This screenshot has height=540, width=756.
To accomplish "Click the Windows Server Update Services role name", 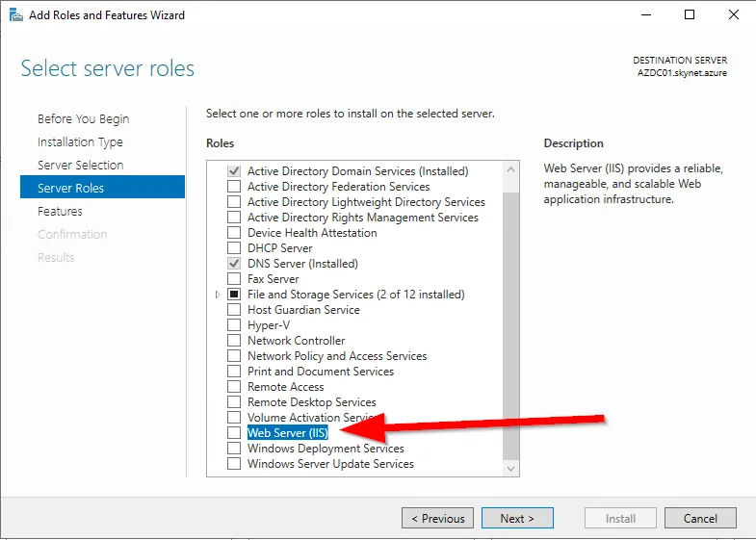I will coord(330,464).
